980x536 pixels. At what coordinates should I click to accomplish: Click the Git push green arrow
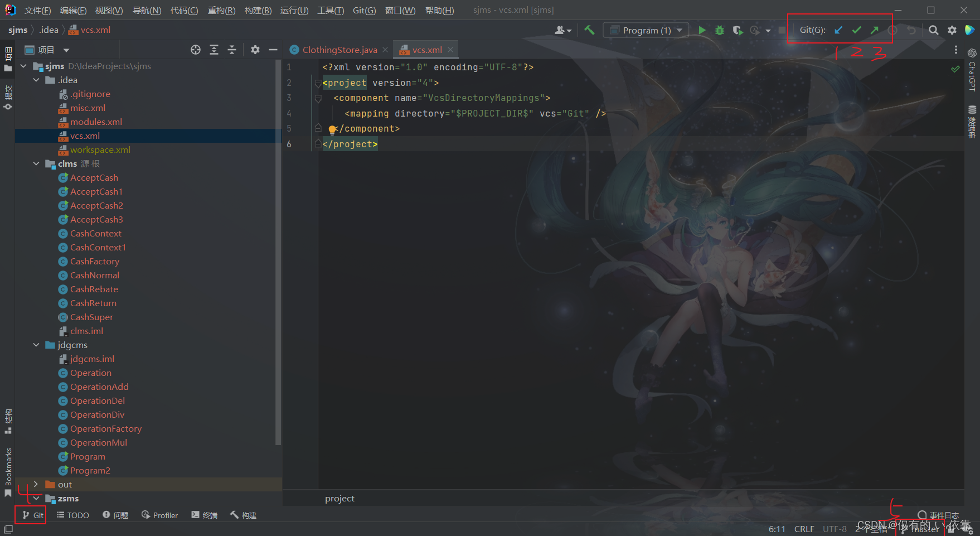click(x=875, y=30)
